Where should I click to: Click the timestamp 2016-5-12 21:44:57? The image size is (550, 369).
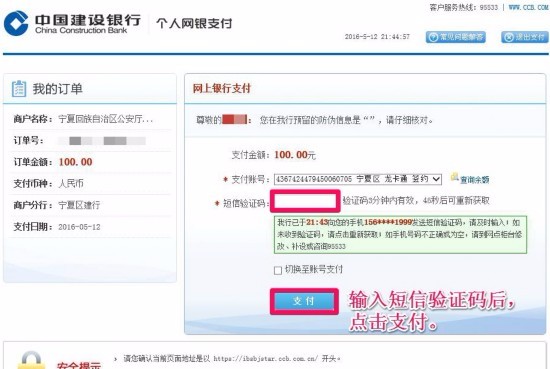point(377,36)
